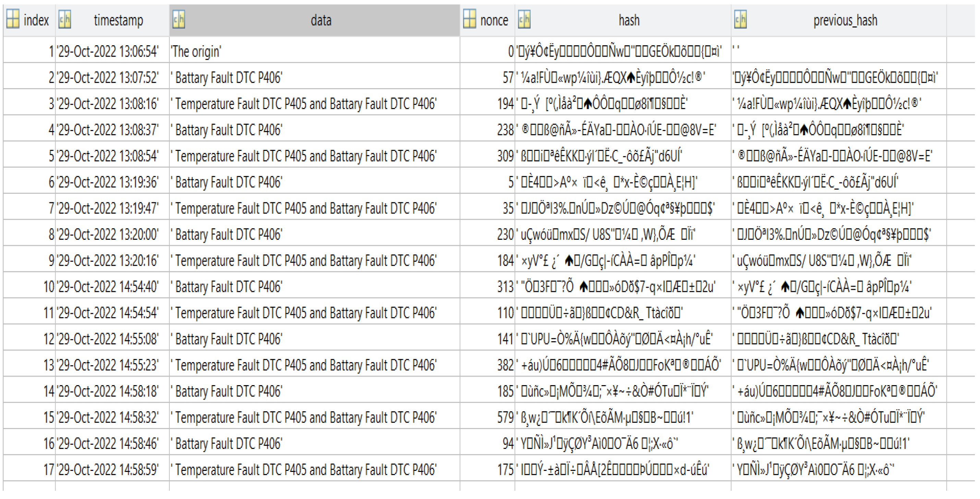Click the data column char type icon
This screenshot has width=980, height=499.
point(179,19)
